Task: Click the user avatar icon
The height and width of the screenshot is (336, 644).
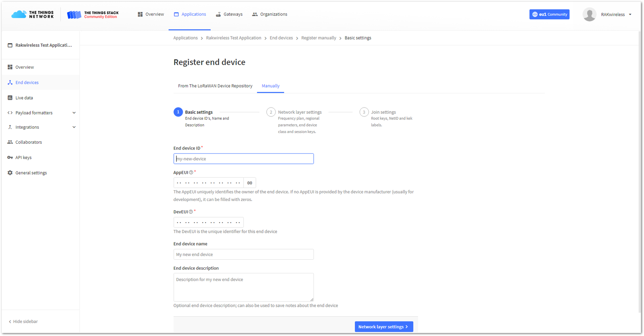Action: tap(589, 14)
